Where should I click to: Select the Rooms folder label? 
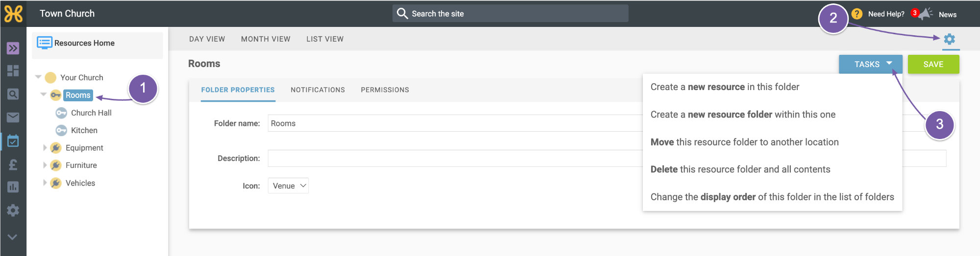pyautogui.click(x=78, y=95)
